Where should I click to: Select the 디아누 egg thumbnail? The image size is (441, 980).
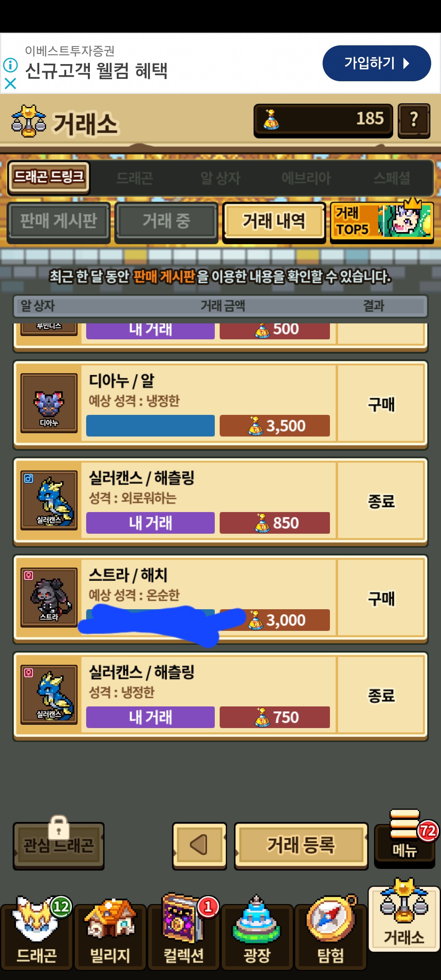coord(49,403)
